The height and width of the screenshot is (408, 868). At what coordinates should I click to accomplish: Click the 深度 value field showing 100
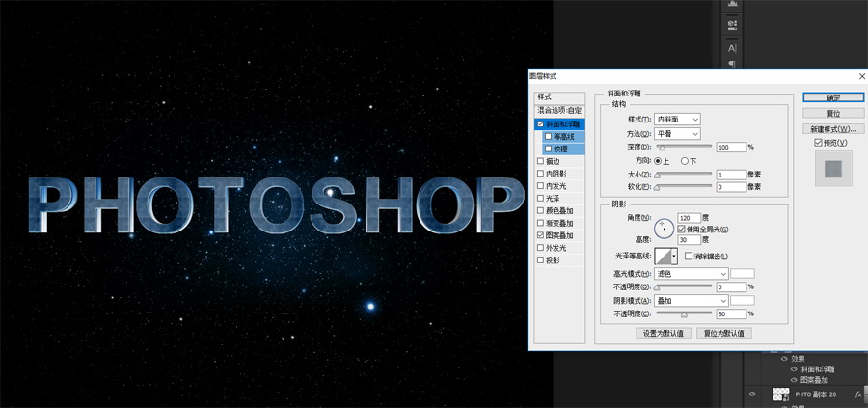731,148
